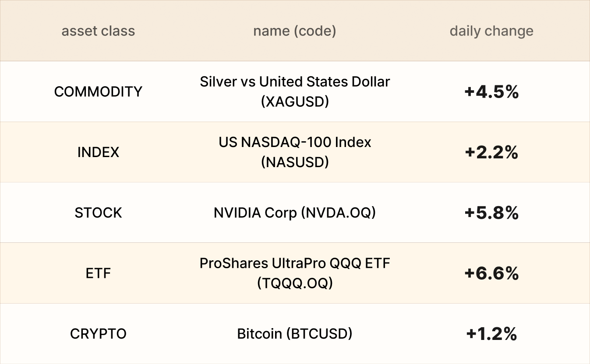The height and width of the screenshot is (364, 590).
Task: Click the NASUSD code text
Action: click(x=295, y=162)
